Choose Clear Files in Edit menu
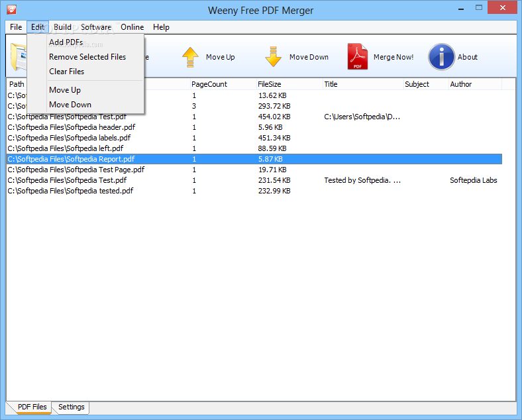 (x=85, y=72)
